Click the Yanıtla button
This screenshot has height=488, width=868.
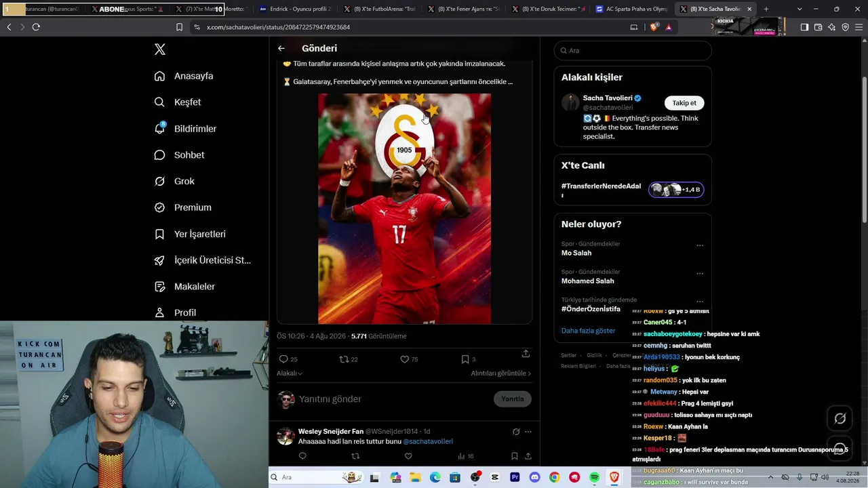coord(513,399)
